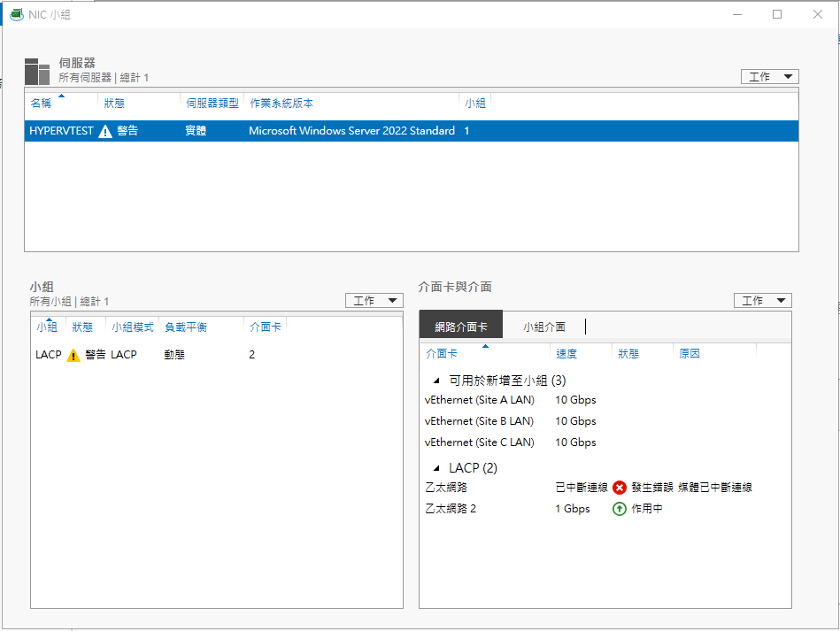
Task: Select the 乙太網路 disconnected adapter row
Action: pyautogui.click(x=605, y=488)
